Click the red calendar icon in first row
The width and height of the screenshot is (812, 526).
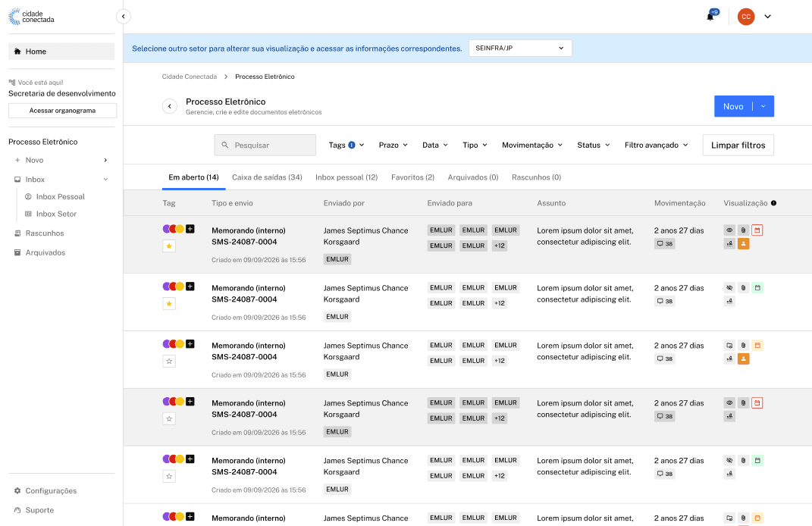point(757,230)
